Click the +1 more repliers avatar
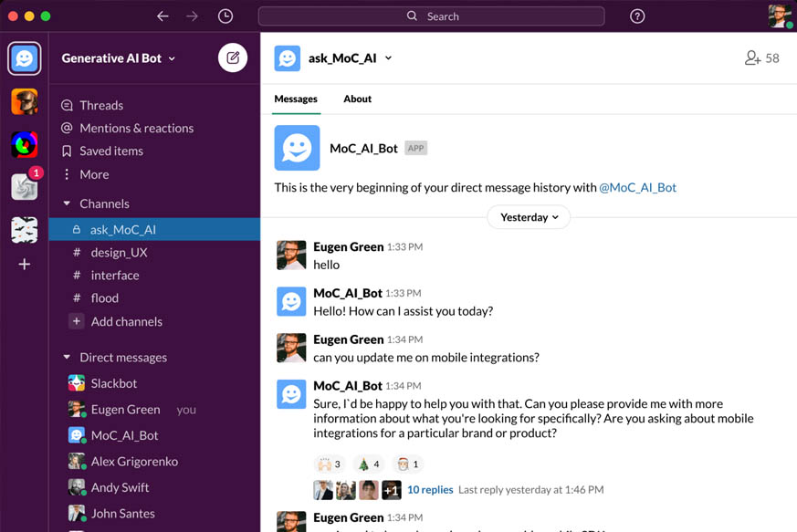 (x=391, y=490)
